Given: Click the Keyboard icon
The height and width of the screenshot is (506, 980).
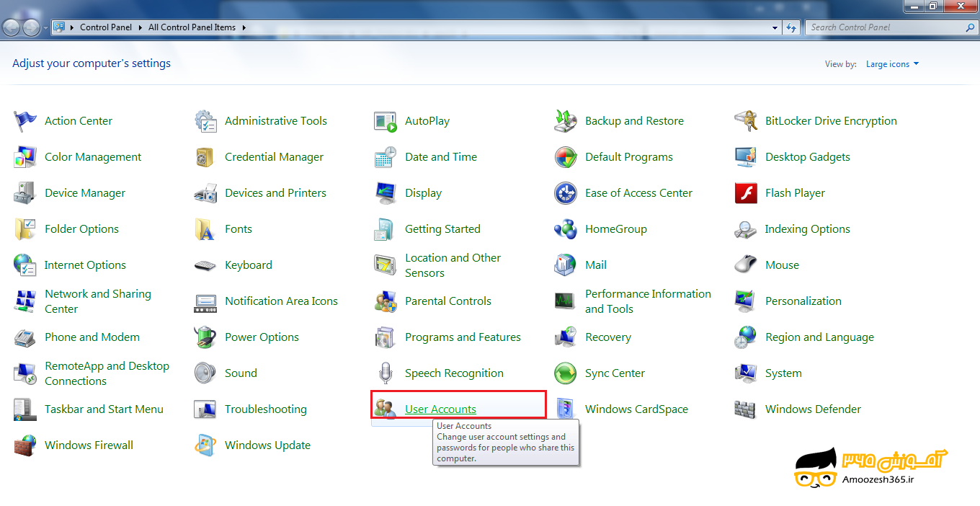Looking at the screenshot, I should (x=205, y=265).
